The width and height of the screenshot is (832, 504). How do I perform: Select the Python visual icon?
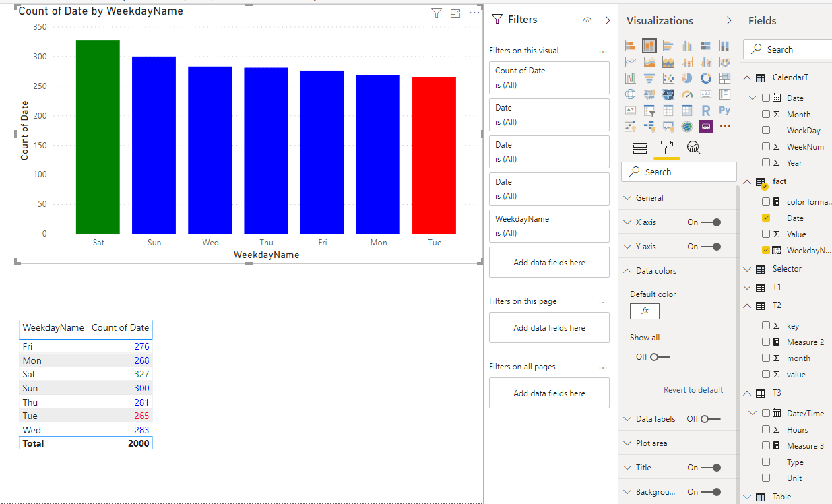click(725, 111)
